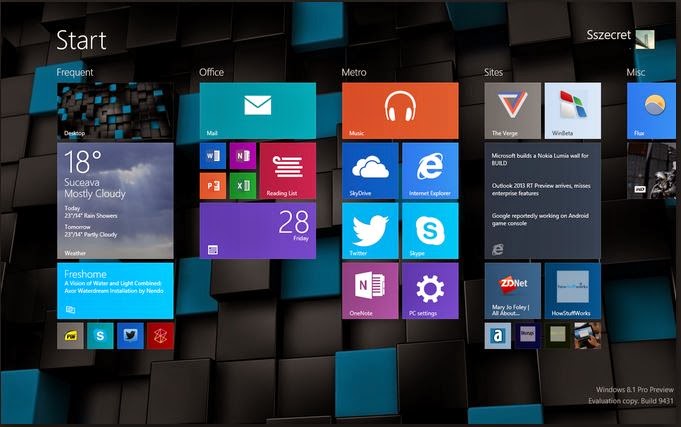Open the purple OneNote tile in Metro

click(x=370, y=291)
